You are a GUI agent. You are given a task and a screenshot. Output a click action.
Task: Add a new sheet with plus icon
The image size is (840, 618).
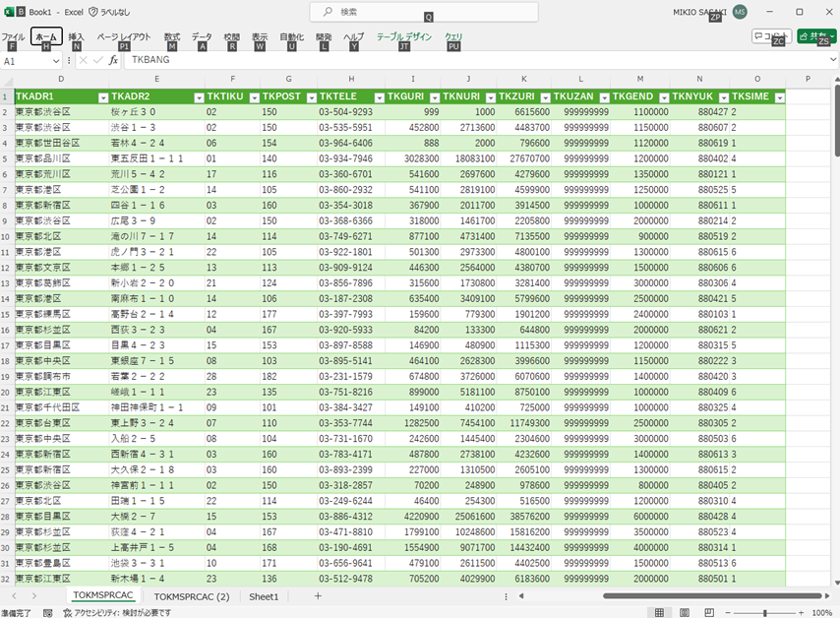(x=318, y=595)
